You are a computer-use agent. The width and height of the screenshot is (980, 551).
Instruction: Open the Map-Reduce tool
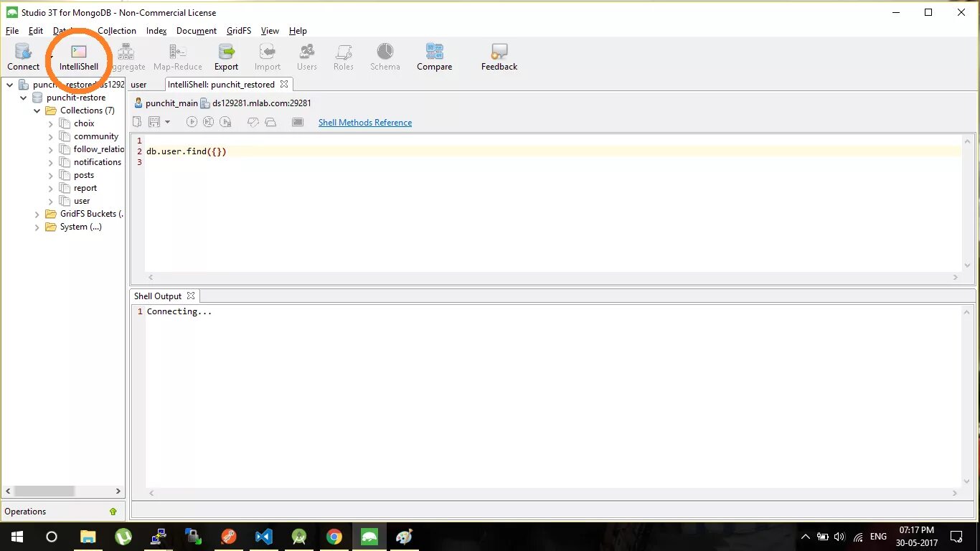178,57
